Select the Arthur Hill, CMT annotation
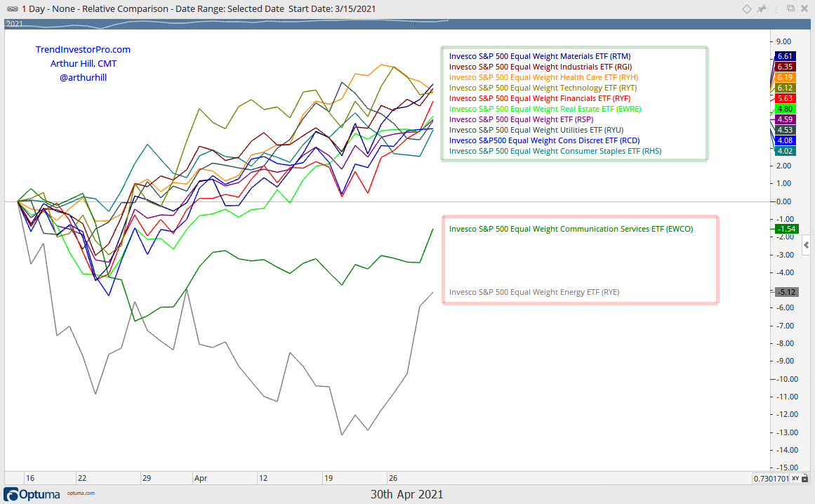Image resolution: width=815 pixels, height=504 pixels. tap(83, 63)
